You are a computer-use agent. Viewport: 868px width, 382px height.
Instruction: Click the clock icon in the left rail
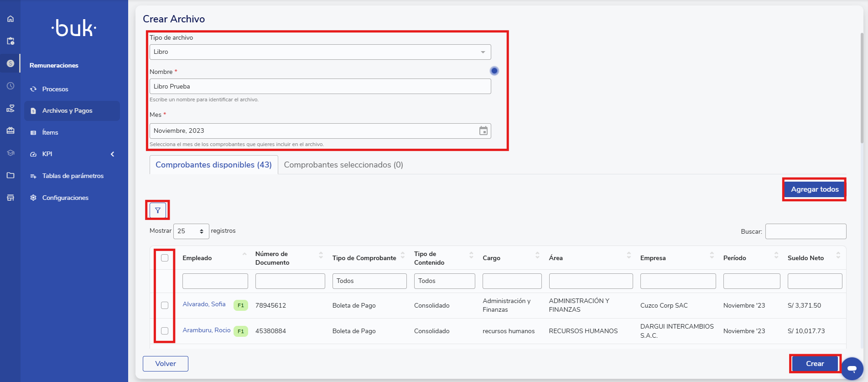[x=10, y=86]
